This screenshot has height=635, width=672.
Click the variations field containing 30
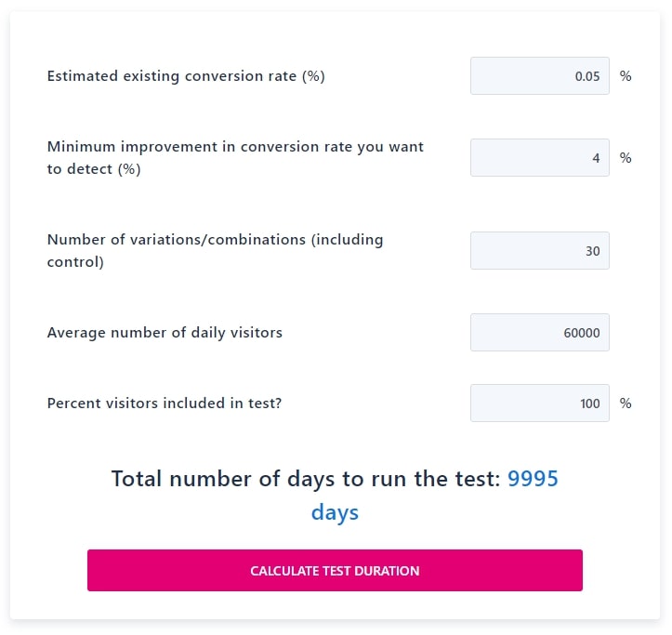[540, 251]
